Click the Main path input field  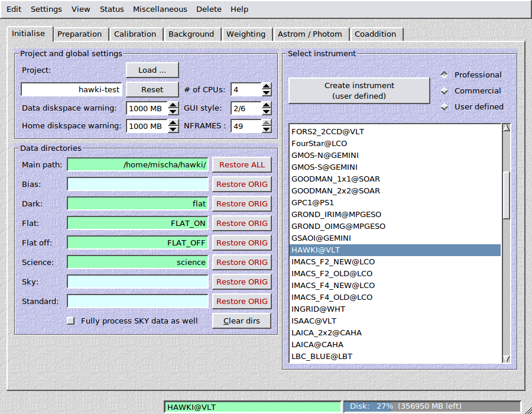(x=138, y=164)
